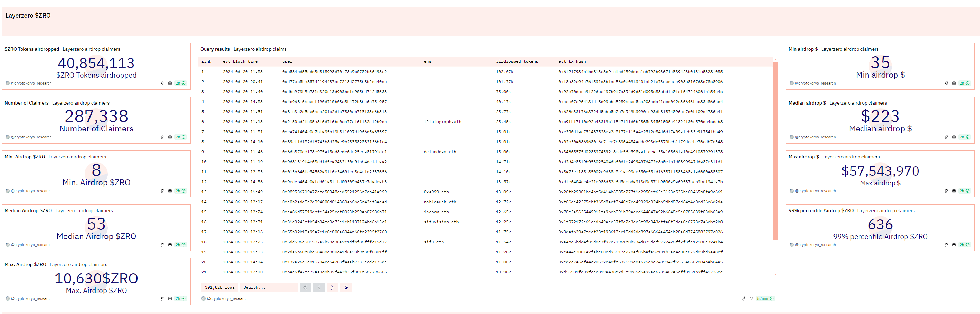Click the 52min freshness badge in Query results
Image resolution: width=980 pixels, height=314 pixels.
(765, 299)
